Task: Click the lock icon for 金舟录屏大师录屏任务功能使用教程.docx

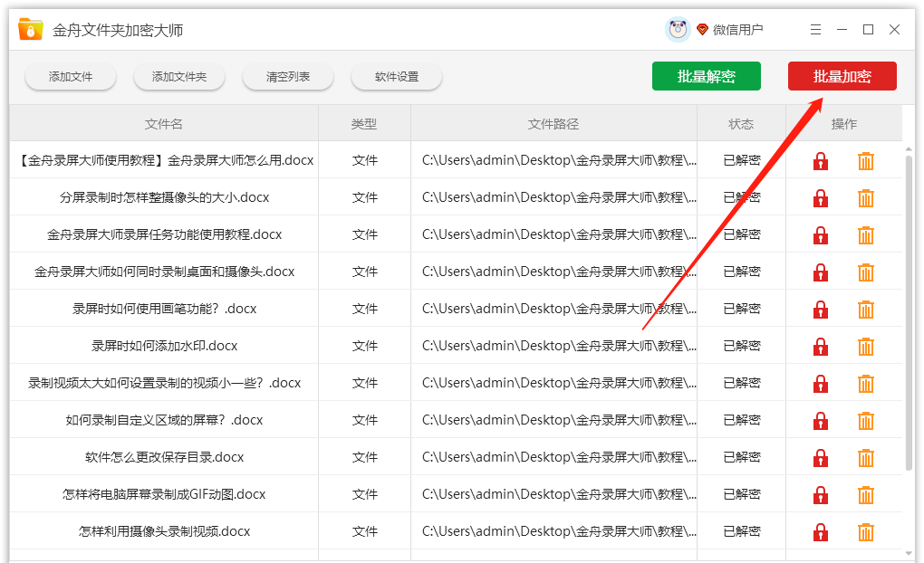Action: point(821,234)
